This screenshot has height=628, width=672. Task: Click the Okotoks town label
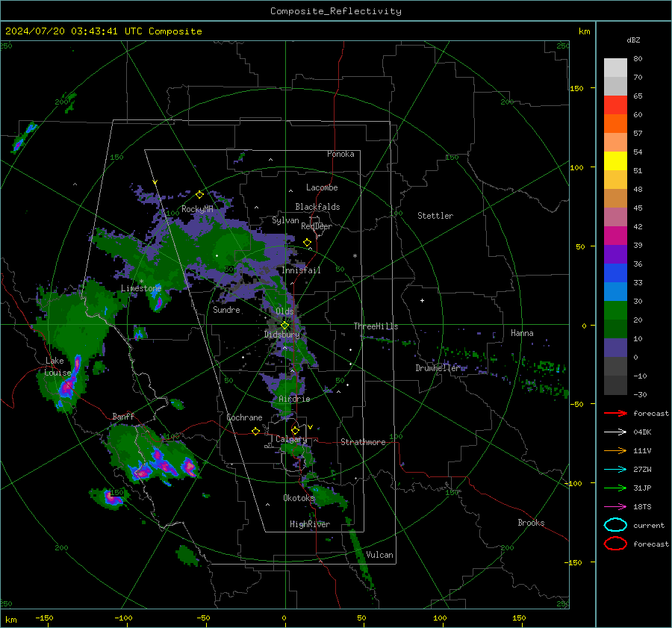pyautogui.click(x=299, y=498)
